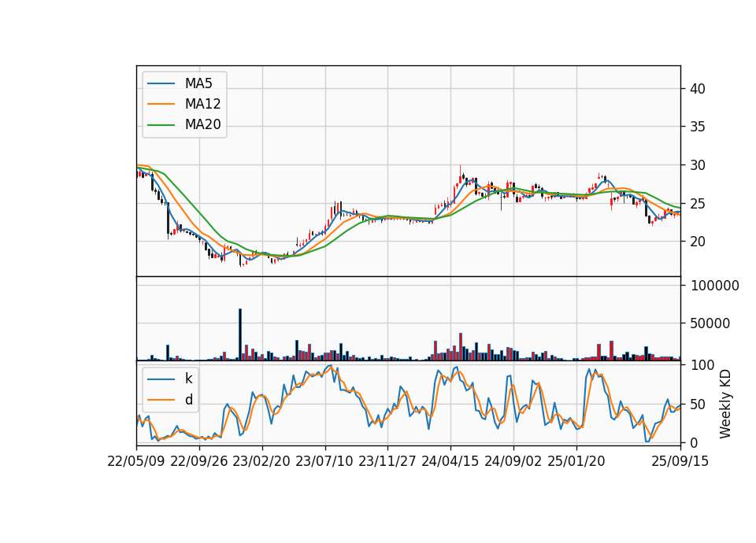Viewport: 756px width, 543px height.
Task: Click the volume axis label 50000
Action: 710,323
